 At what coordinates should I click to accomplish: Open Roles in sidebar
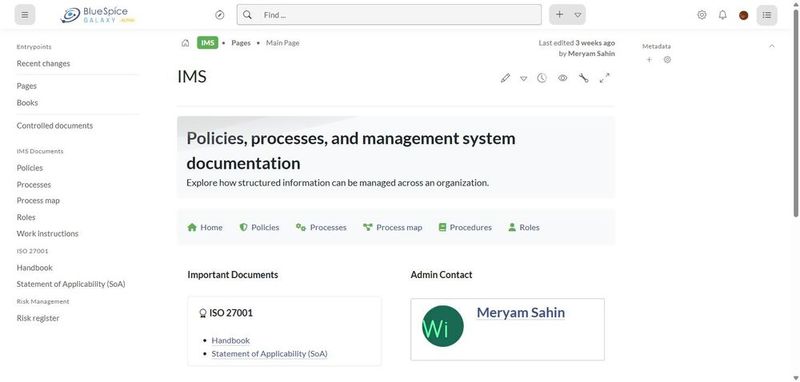[x=26, y=217]
